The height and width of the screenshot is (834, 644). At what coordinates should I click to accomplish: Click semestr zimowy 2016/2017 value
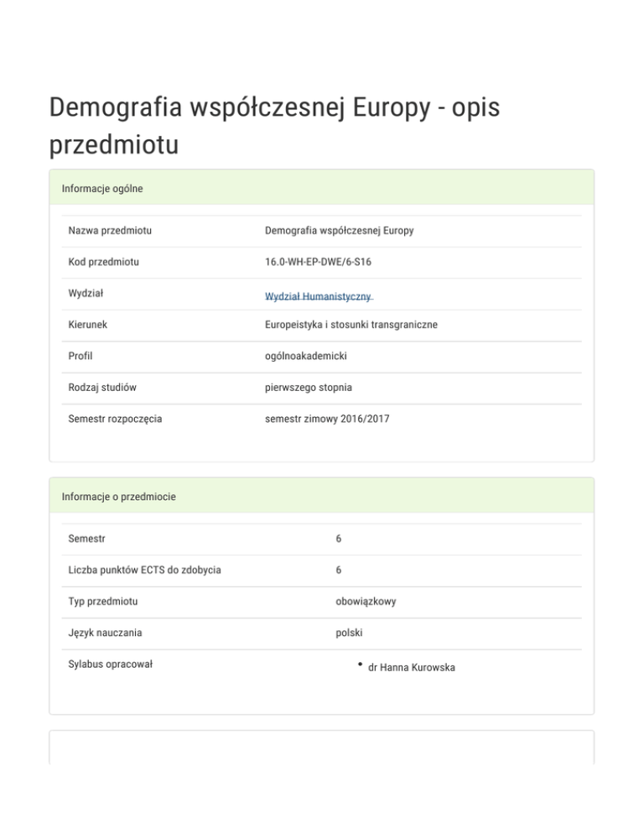[328, 419]
